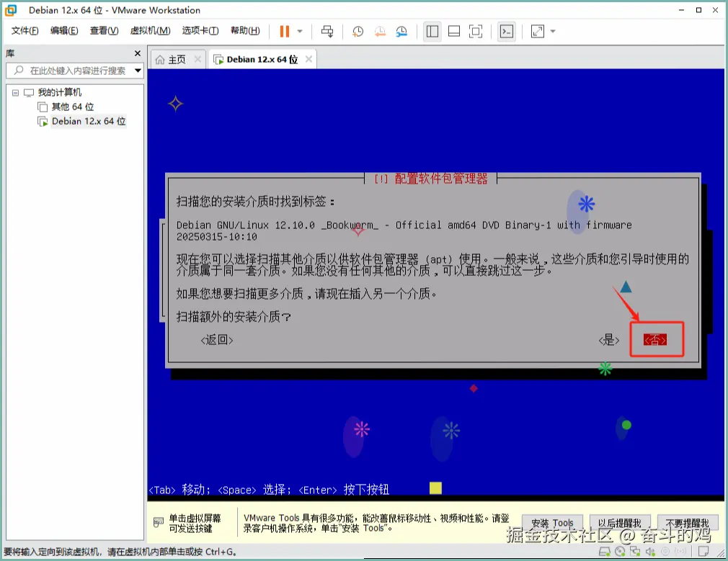The width and height of the screenshot is (728, 561).
Task: Click the library search input field
Action: (74, 71)
